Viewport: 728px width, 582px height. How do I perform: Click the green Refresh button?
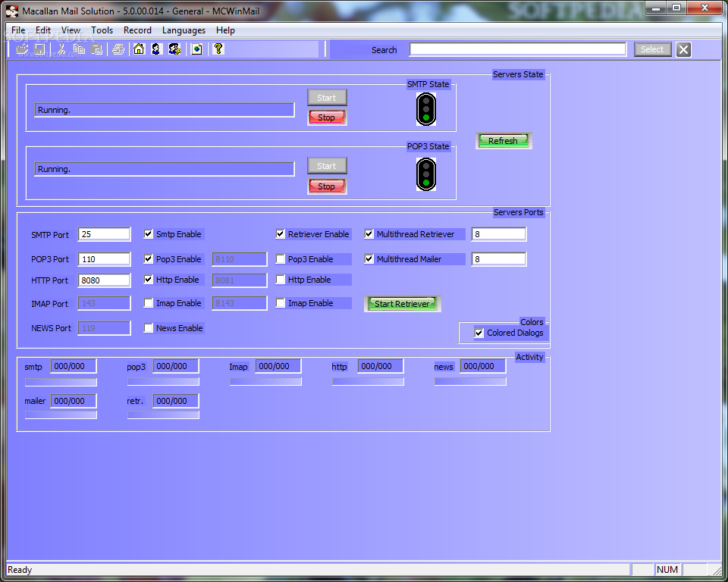(x=504, y=141)
